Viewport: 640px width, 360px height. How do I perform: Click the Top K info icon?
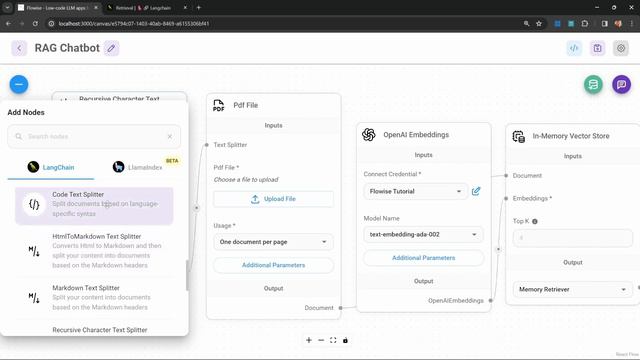(x=535, y=221)
